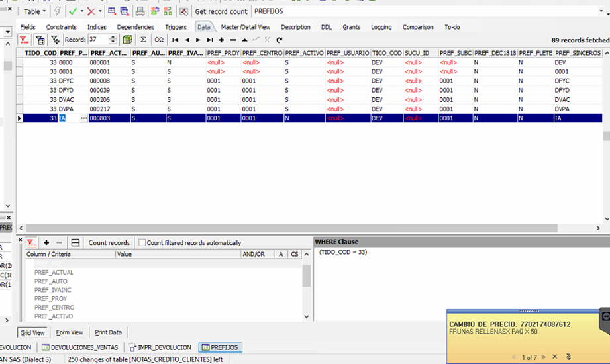Click the brush icon before Get record count
The height and width of the screenshot is (364, 610).
(183, 11)
